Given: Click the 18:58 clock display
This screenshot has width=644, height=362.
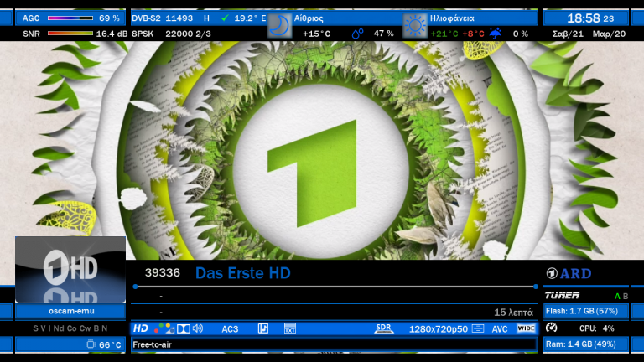Looking at the screenshot, I should 584,18.
